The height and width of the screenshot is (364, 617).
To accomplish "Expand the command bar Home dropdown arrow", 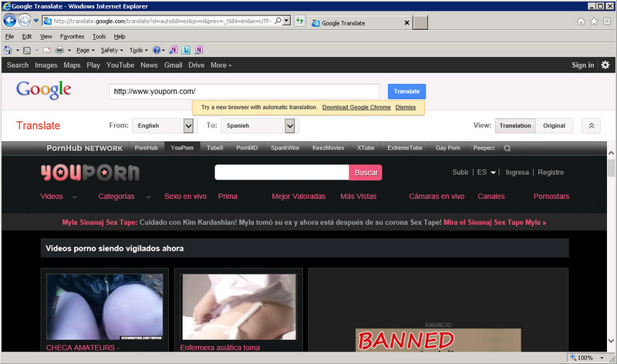I will point(17,50).
